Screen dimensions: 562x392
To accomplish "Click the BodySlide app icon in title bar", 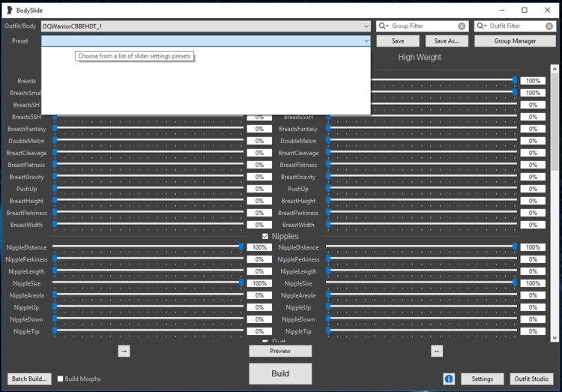I will pyautogui.click(x=10, y=10).
